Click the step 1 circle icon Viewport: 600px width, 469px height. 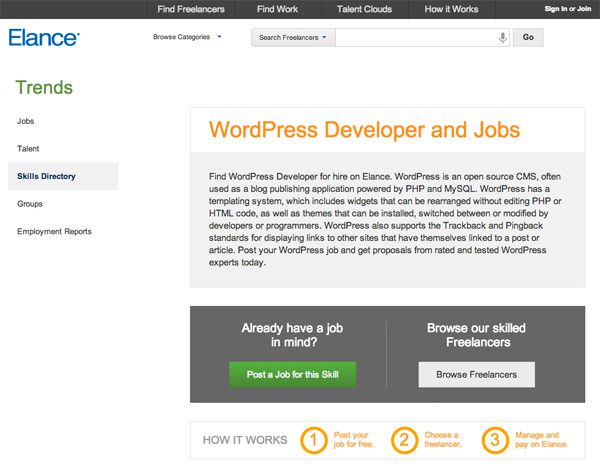[314, 440]
